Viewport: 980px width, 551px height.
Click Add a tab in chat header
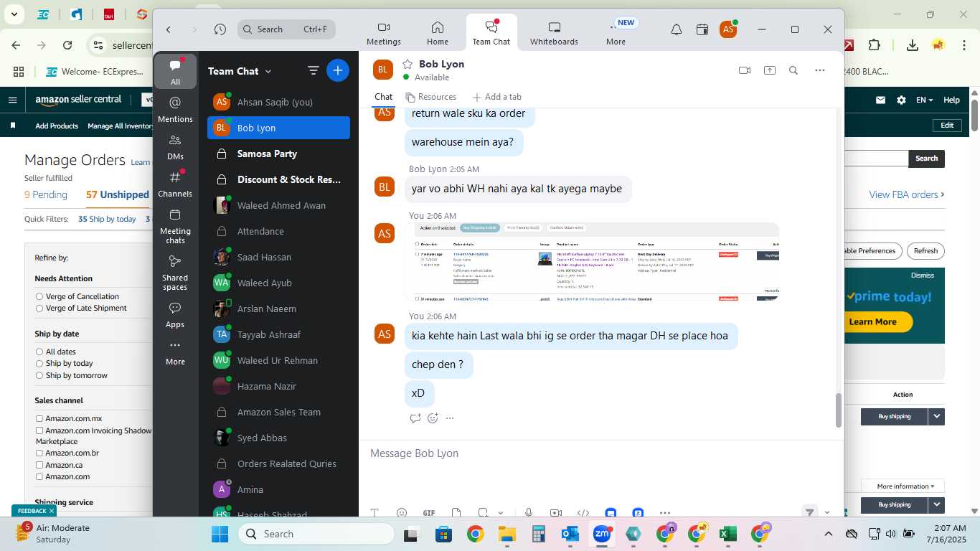click(496, 97)
